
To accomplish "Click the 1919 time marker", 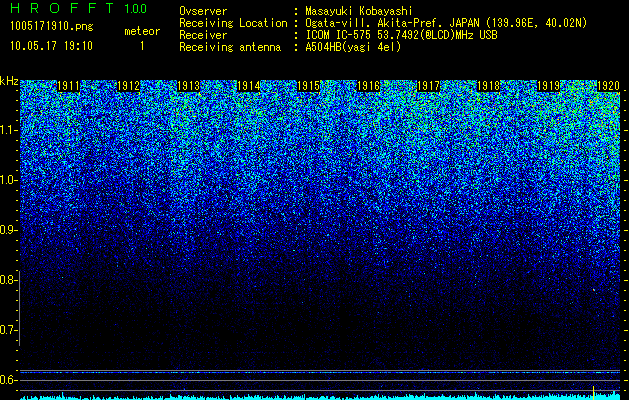I will 548,86.
